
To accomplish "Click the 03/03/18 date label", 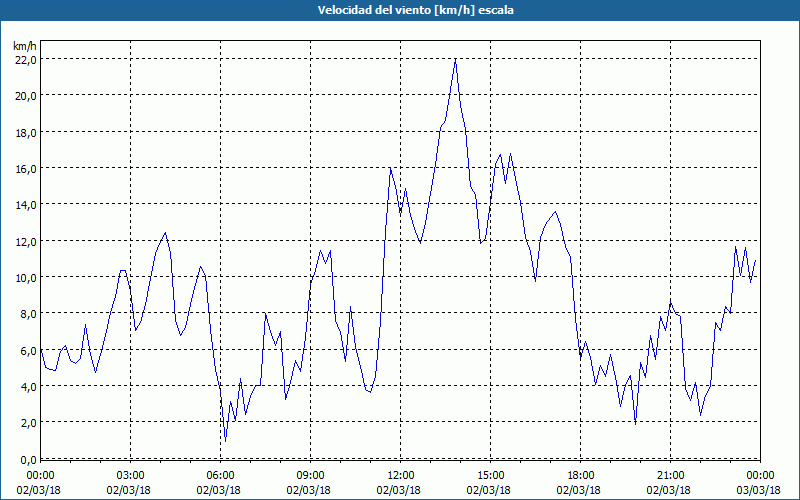I will [x=760, y=490].
